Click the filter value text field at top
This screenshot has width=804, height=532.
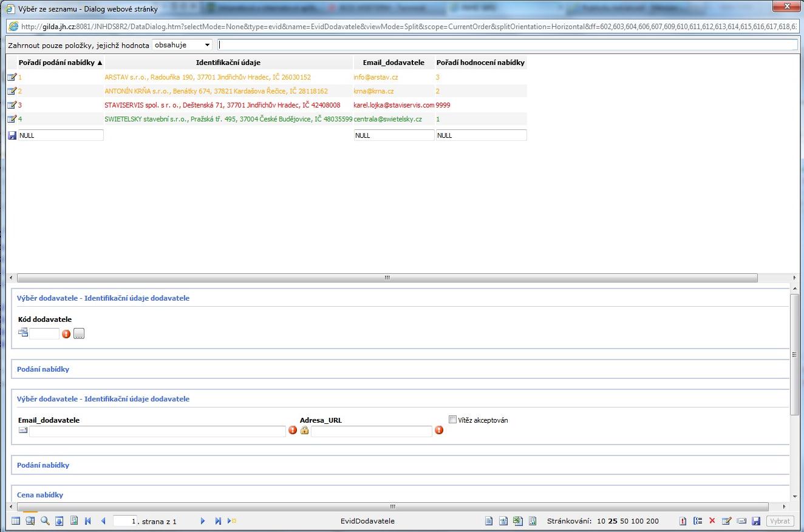(x=508, y=45)
